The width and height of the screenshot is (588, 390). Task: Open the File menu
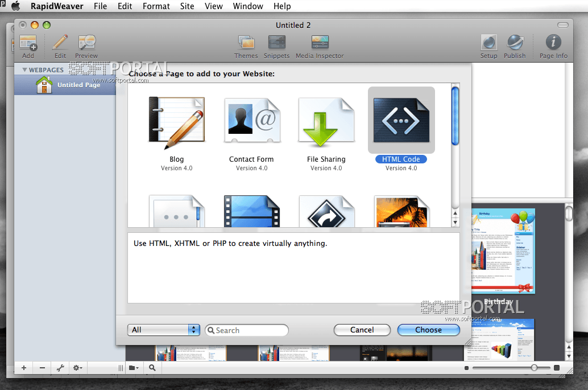(x=101, y=6)
